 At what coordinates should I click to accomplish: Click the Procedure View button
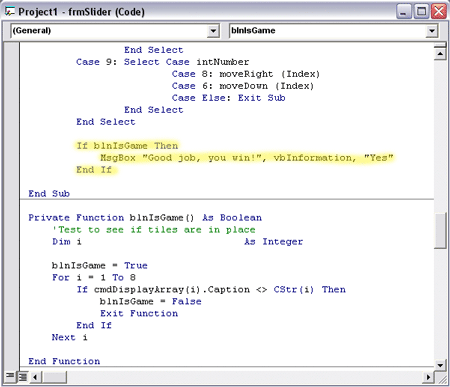click(x=10, y=377)
